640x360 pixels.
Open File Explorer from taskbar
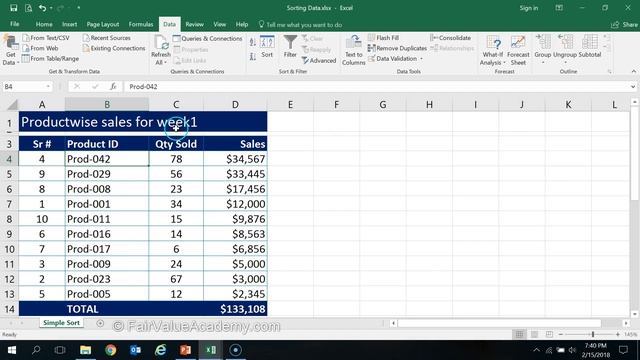[x=85, y=350]
